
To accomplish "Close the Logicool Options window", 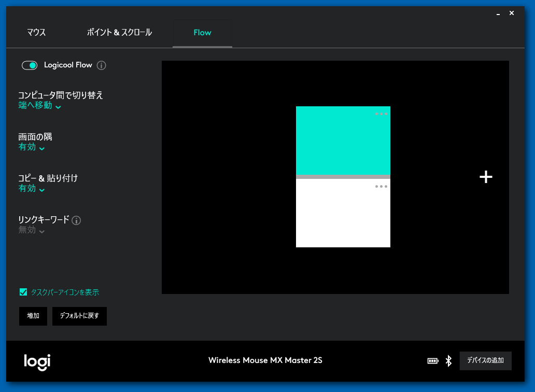I will [512, 13].
